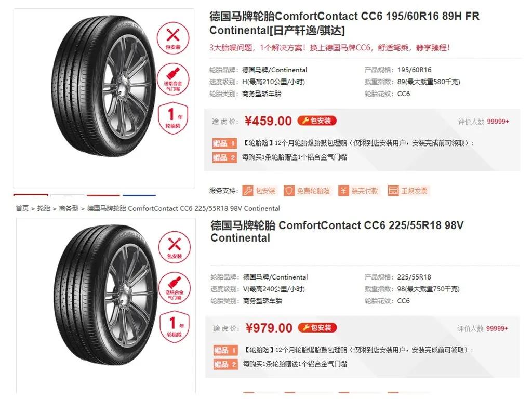Click the 包安装 badge beside second tire
Screen dimensions: 532x399
175,247
